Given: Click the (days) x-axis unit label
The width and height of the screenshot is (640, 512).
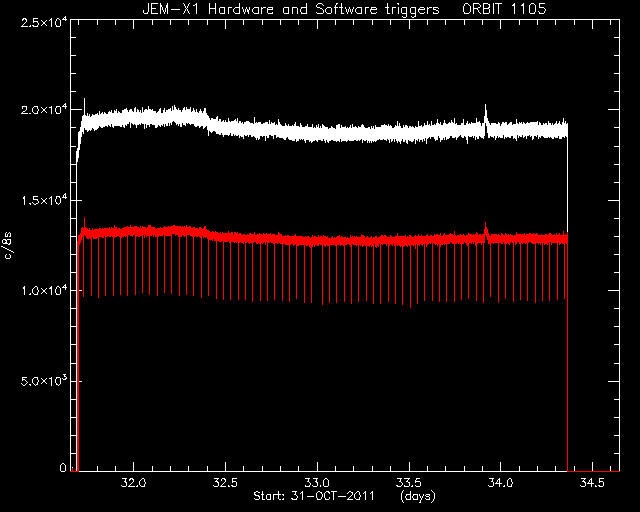Looking at the screenshot, I should pos(418,496).
